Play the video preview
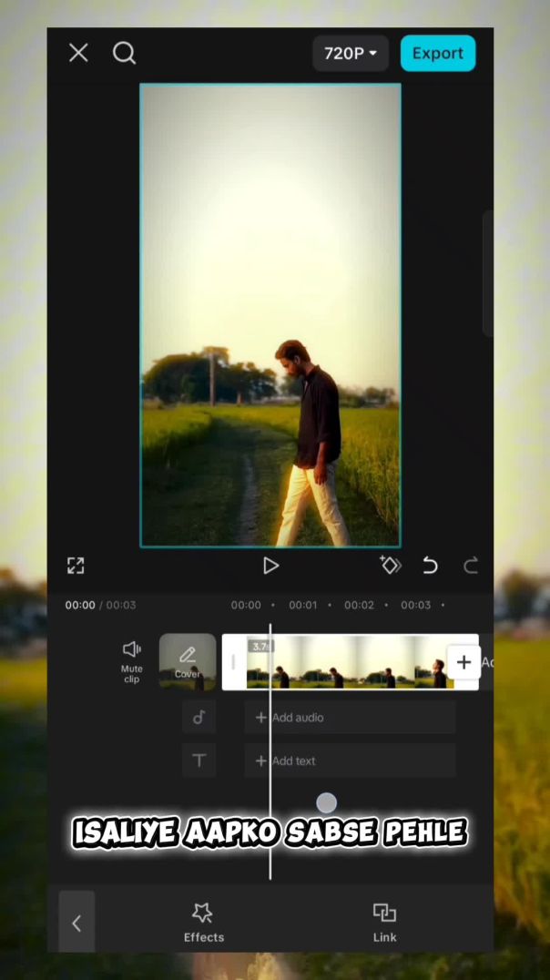 [x=270, y=566]
